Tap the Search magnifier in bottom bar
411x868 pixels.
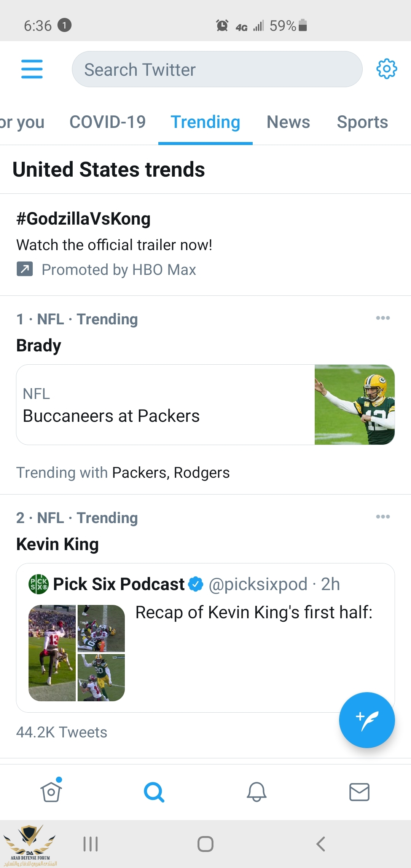[x=154, y=792]
